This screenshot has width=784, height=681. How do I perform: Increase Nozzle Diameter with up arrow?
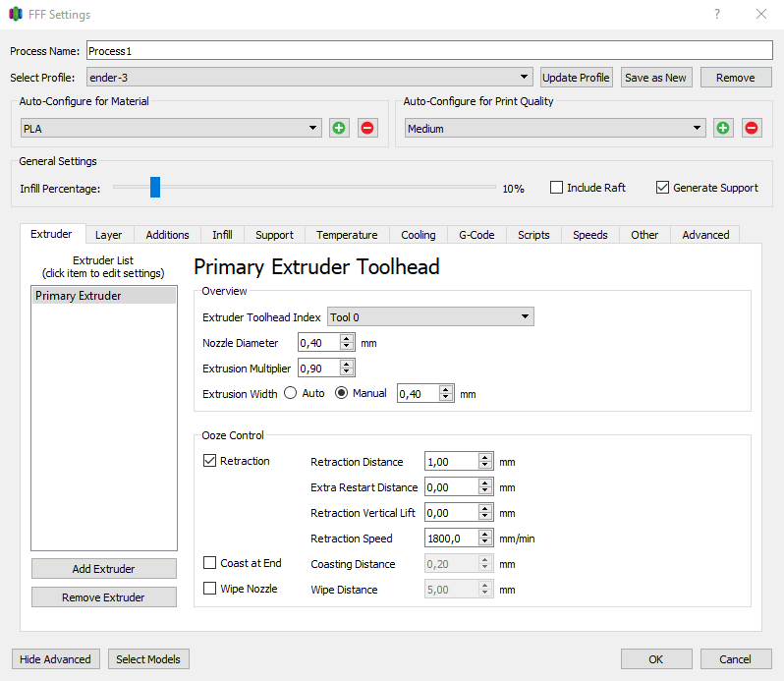[x=347, y=338]
